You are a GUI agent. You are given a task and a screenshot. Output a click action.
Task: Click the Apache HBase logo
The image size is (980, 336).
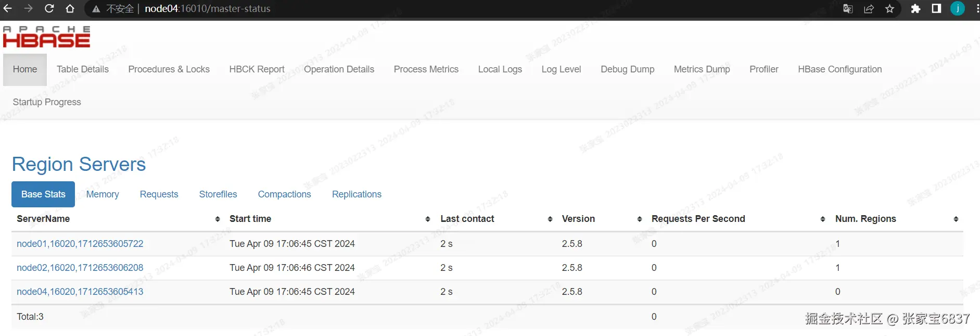pos(46,36)
